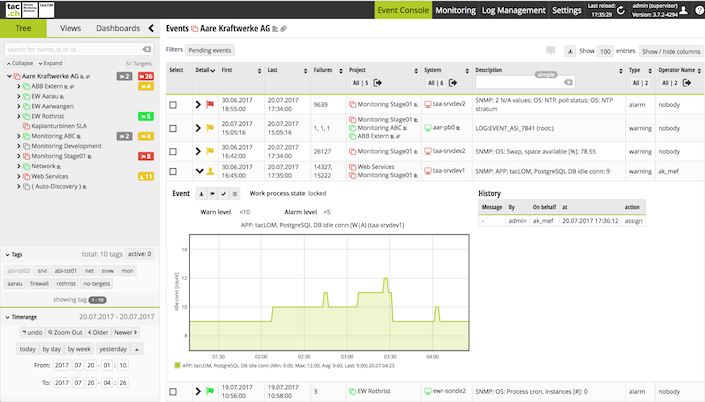Collapse the Tags section
705x402 pixels.
pyautogui.click(x=8, y=255)
